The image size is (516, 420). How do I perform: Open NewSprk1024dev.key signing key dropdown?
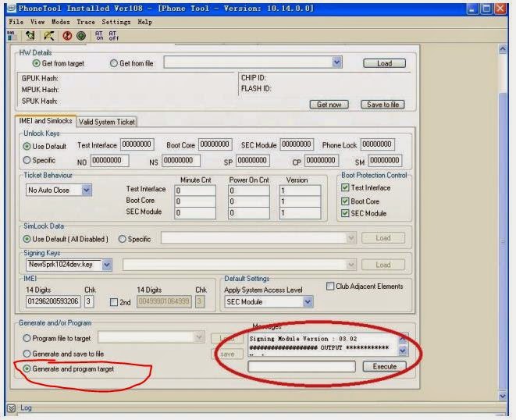tap(107, 265)
